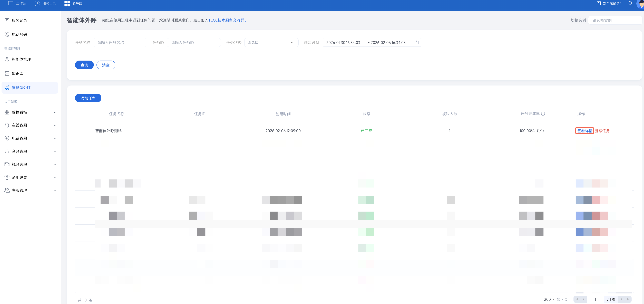644x304 pixels.
Task: Open the calendar picker icon in date range
Action: pos(417,43)
